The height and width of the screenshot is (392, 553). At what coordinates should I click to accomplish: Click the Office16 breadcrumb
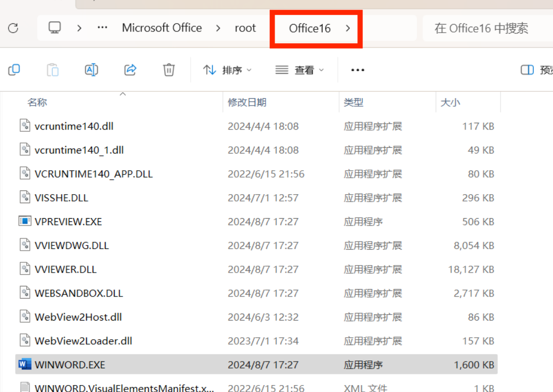tap(310, 28)
